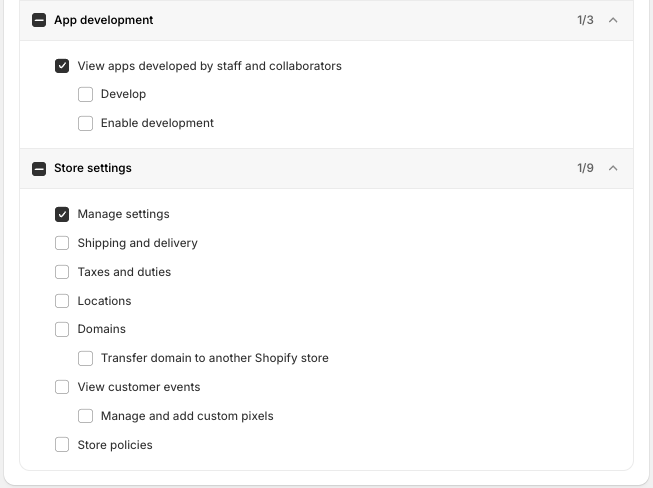The height and width of the screenshot is (488, 653).
Task: Enable the Domains permission
Action: (63, 329)
